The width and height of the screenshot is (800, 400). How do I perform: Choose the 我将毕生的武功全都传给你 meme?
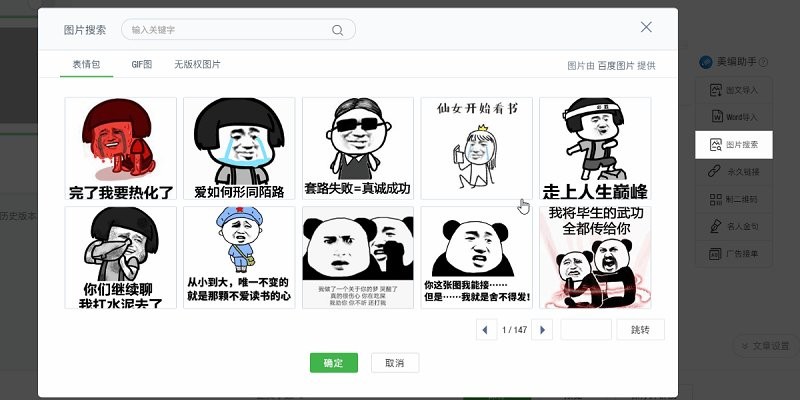pos(595,258)
